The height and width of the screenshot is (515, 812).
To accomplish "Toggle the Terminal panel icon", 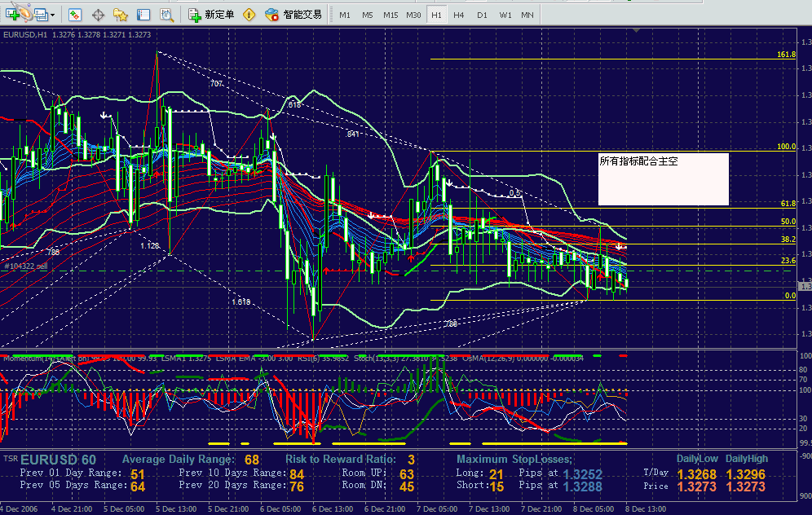I will tap(143, 15).
